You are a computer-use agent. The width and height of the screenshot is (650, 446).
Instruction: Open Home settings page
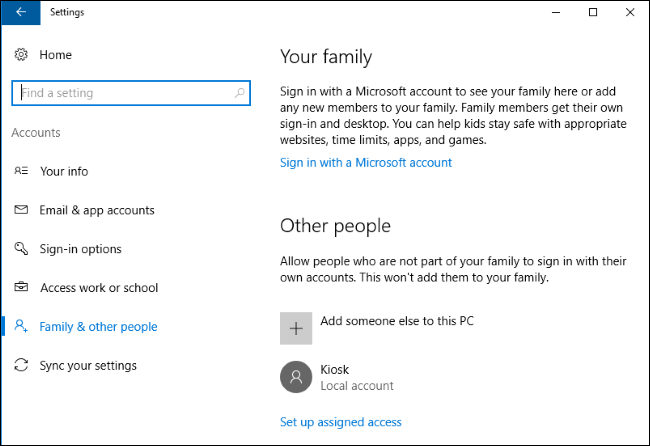tap(56, 55)
